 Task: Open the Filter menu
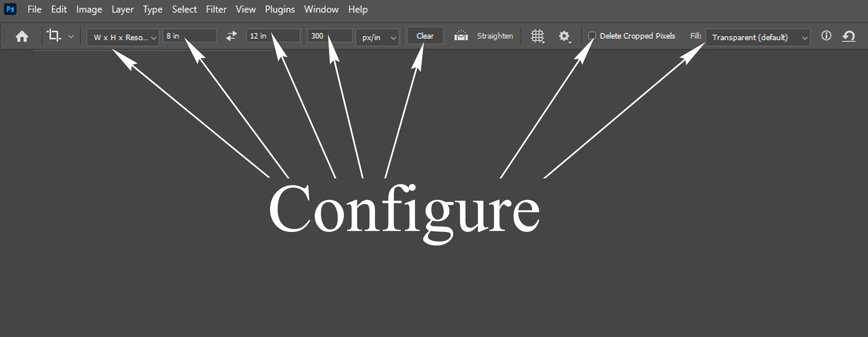coord(216,9)
